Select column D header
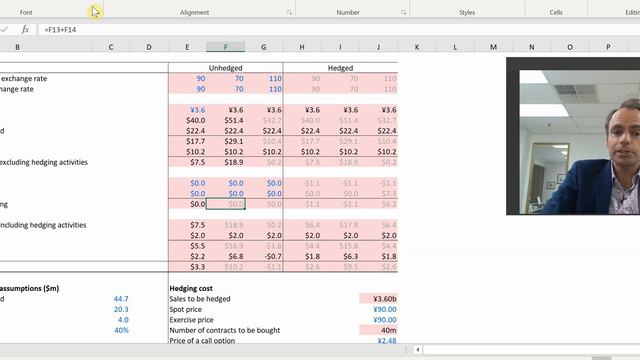The height and width of the screenshot is (360, 640). (x=149, y=47)
